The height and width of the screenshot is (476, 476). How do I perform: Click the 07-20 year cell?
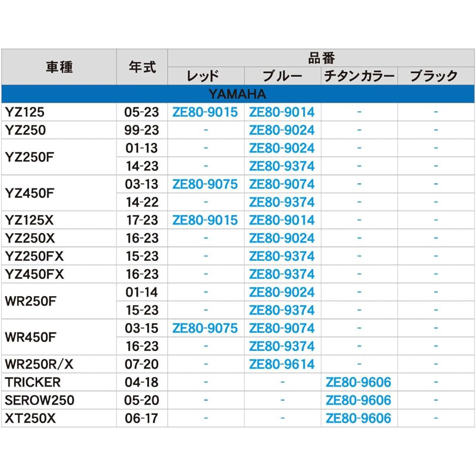[142, 364]
